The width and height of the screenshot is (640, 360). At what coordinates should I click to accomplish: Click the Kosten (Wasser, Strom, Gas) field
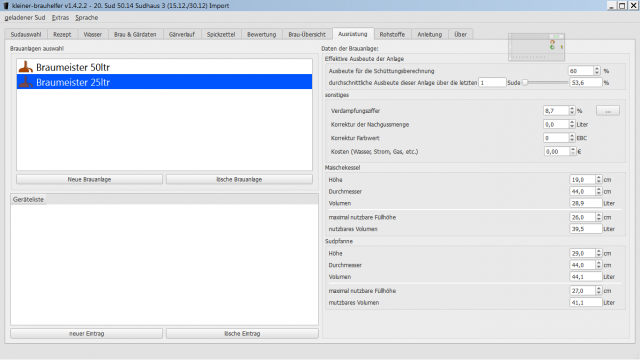[557, 151]
